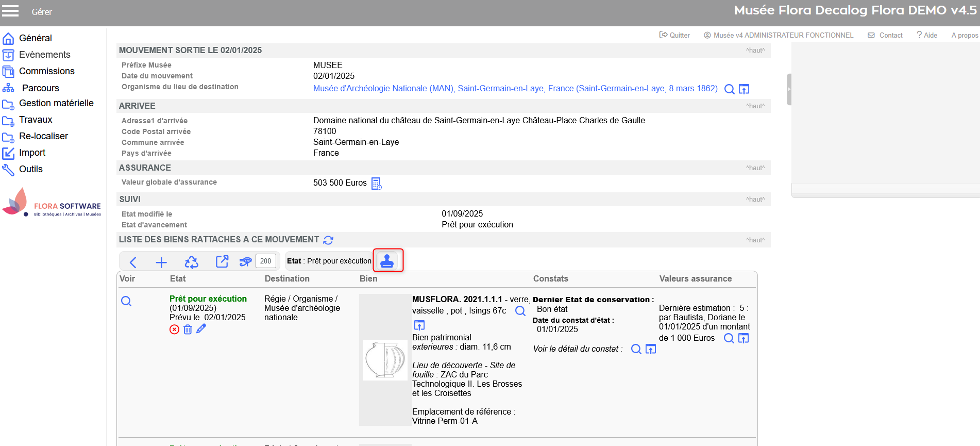Click the red cancel circle under Prêt pour exécution

click(175, 329)
